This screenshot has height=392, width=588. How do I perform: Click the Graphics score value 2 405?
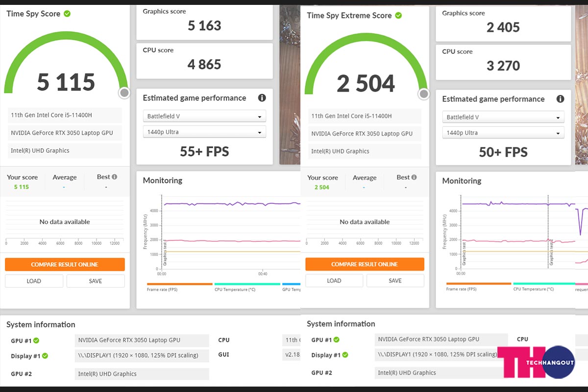click(x=503, y=27)
